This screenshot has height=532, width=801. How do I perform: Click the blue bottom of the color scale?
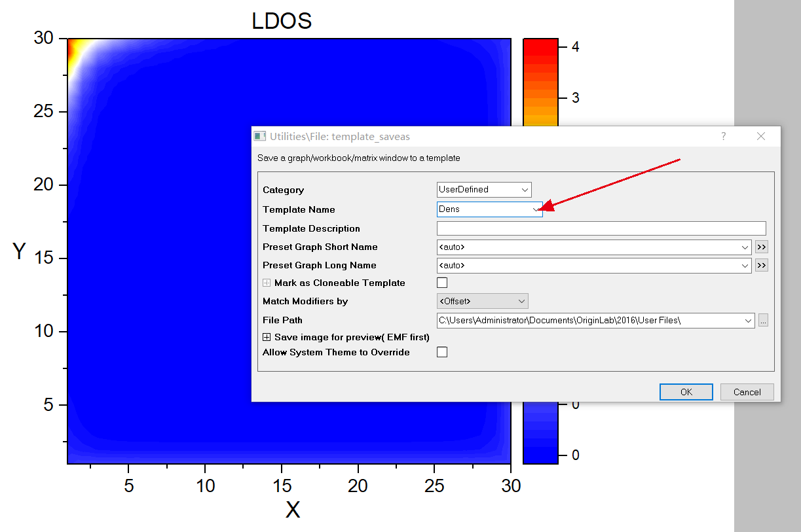(540, 455)
